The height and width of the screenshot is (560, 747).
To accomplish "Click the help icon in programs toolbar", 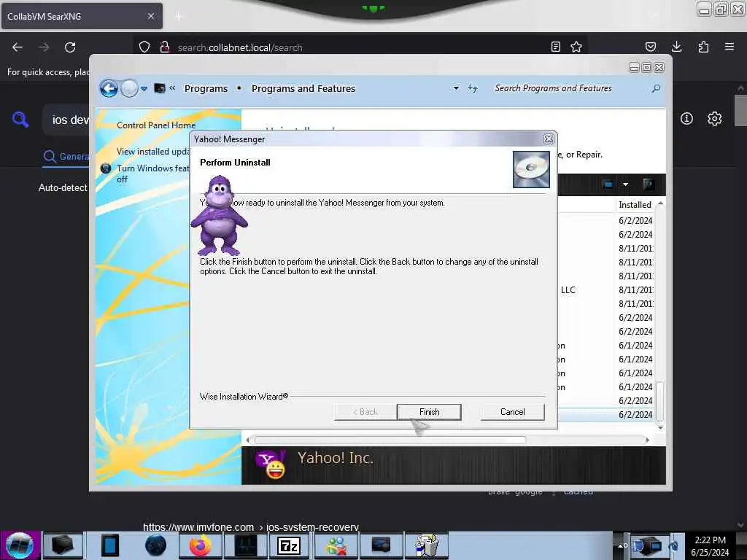I will pyautogui.click(x=648, y=184).
